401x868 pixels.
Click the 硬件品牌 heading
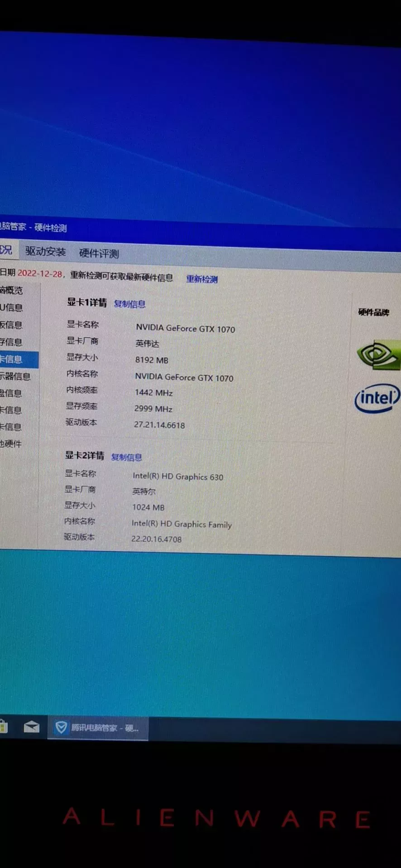point(373,312)
